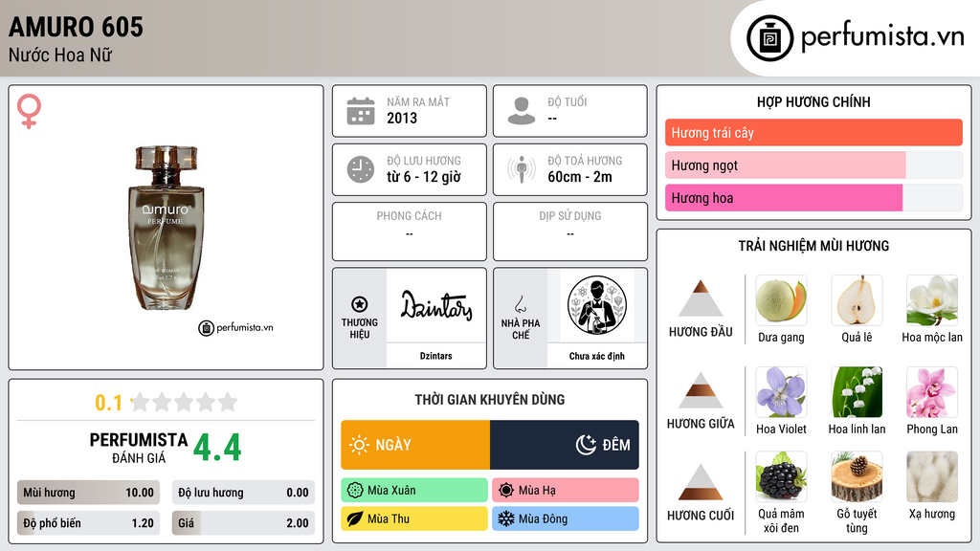Click the perfumista.vn site name
Screen dimensions: 980x551
882,36
